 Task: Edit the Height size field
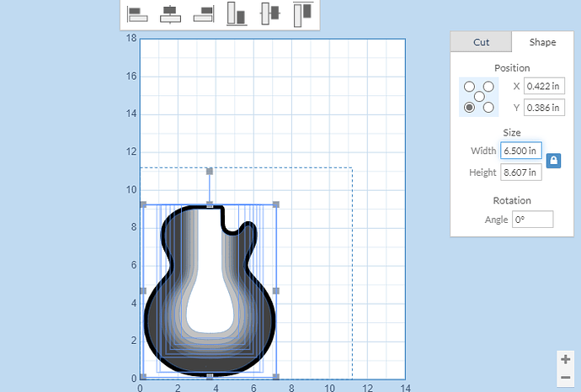(x=520, y=172)
